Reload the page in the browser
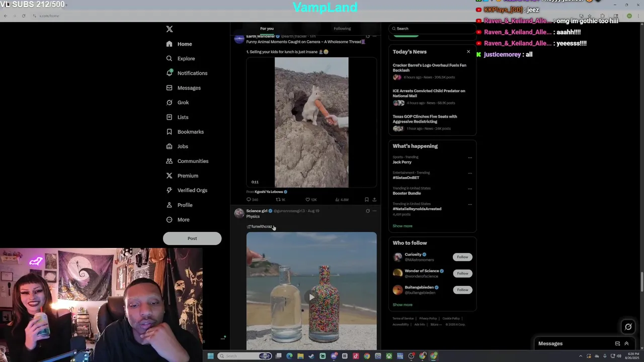The image size is (644, 362). pyautogui.click(x=24, y=16)
